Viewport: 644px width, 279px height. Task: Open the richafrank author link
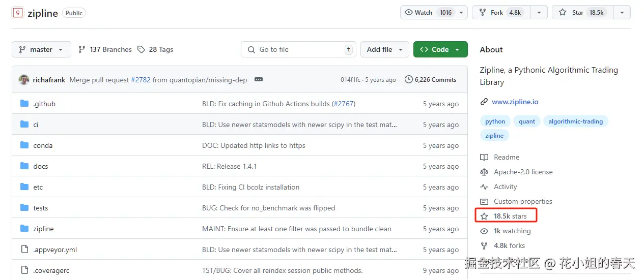tap(49, 80)
